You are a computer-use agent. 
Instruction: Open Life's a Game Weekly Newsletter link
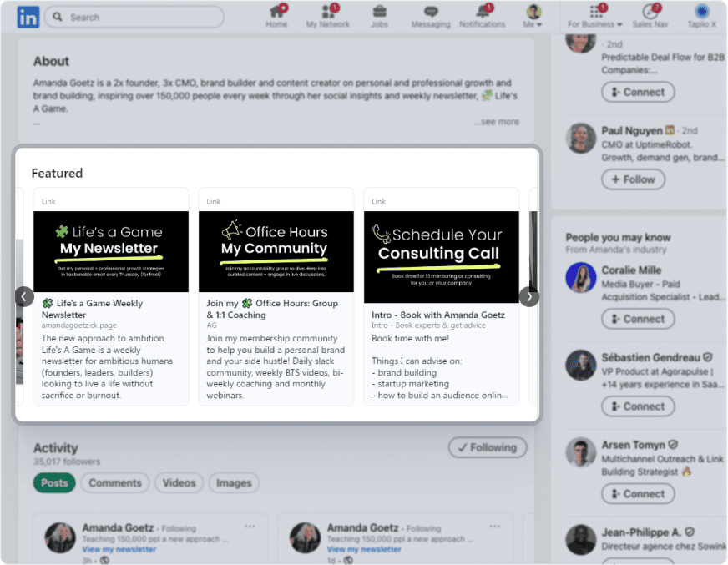(93, 309)
